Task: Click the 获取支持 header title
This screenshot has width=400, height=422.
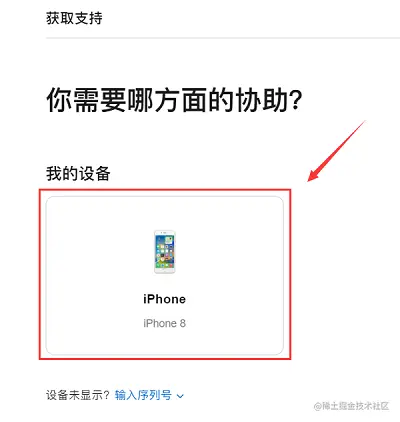Action: [74, 18]
